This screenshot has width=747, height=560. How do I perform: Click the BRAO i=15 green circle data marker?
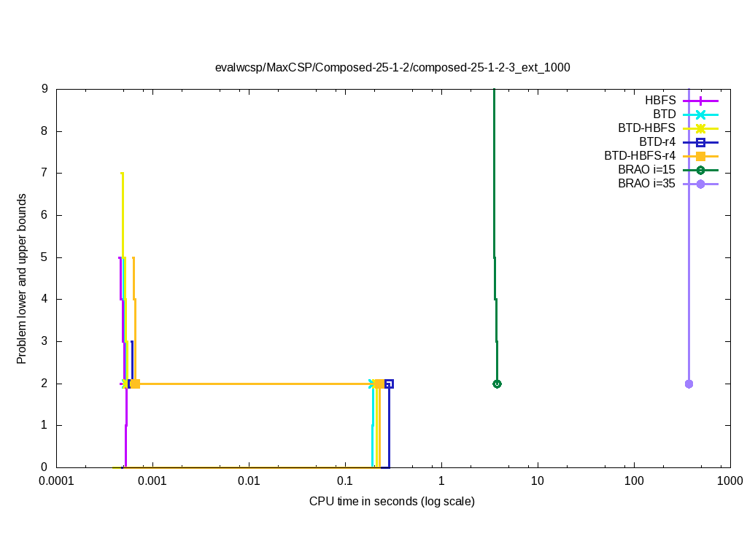pyautogui.click(x=497, y=384)
